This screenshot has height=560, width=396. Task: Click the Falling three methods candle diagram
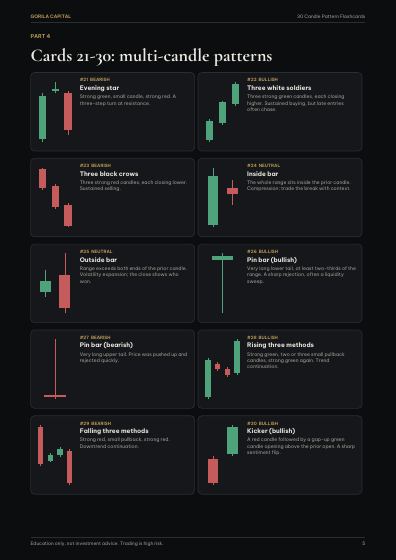click(x=55, y=455)
